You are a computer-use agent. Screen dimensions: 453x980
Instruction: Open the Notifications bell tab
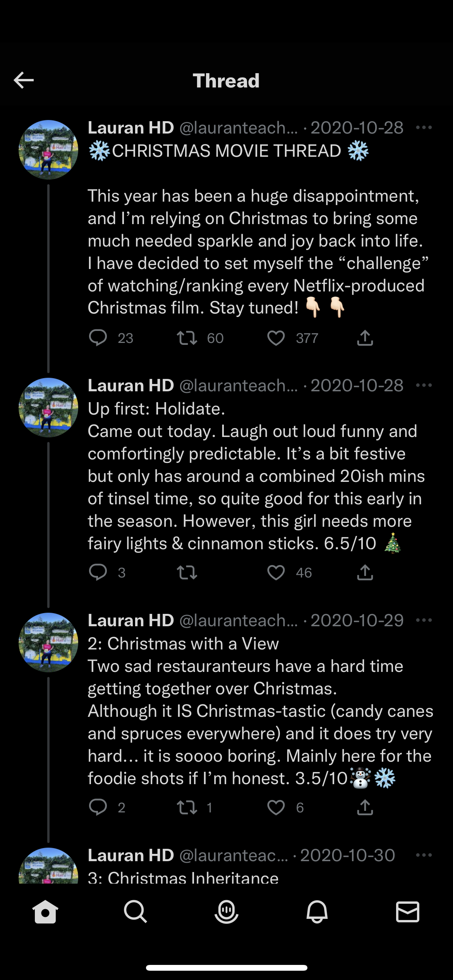click(x=317, y=912)
